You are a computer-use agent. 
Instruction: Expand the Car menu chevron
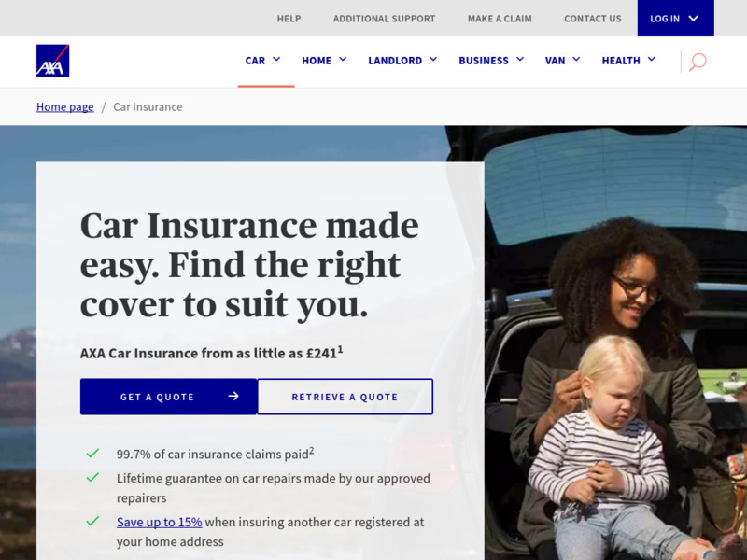click(276, 60)
